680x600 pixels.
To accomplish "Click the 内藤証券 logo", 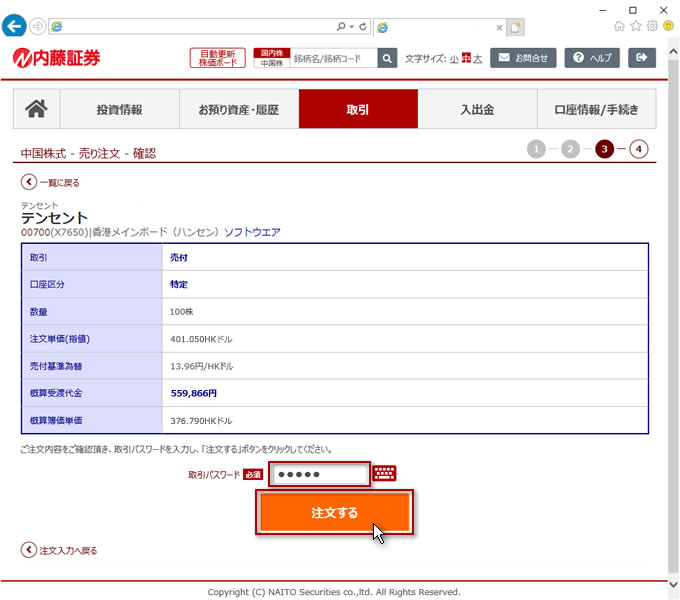I will pos(56,58).
